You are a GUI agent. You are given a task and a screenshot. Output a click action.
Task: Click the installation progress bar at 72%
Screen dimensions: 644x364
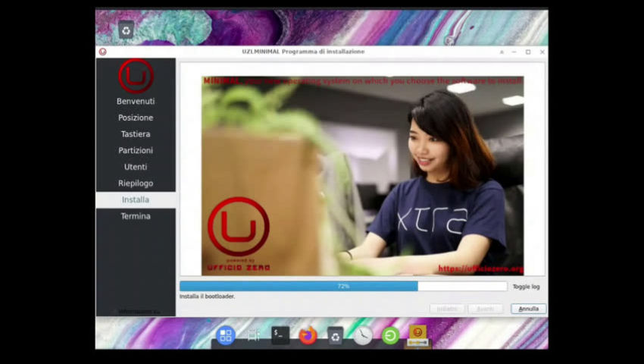click(343, 287)
